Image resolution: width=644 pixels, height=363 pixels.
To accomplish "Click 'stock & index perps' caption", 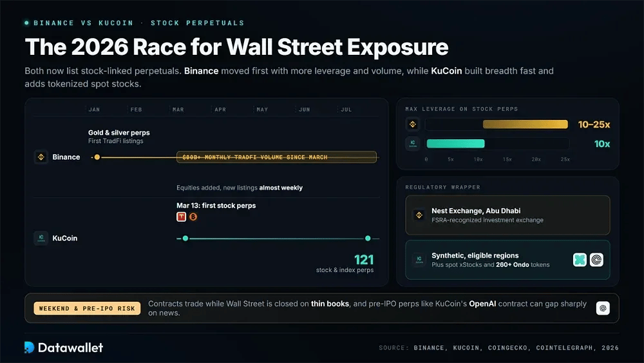I will tap(345, 270).
